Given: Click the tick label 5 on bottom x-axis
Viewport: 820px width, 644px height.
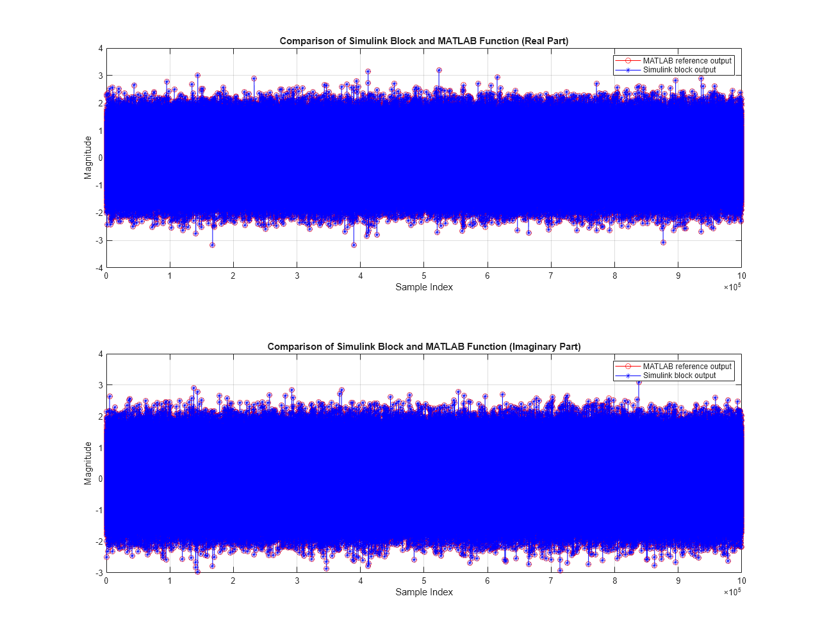Looking at the screenshot, I should (x=424, y=579).
